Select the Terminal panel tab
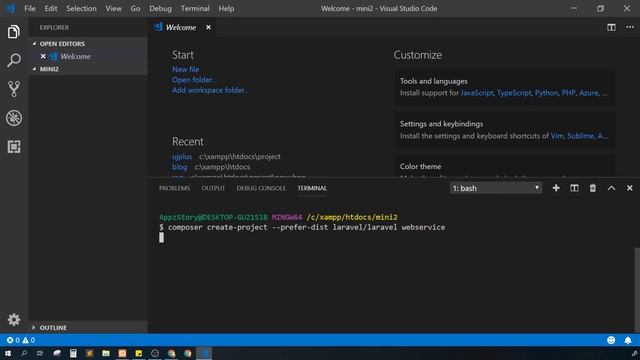The image size is (640, 360). click(x=312, y=188)
